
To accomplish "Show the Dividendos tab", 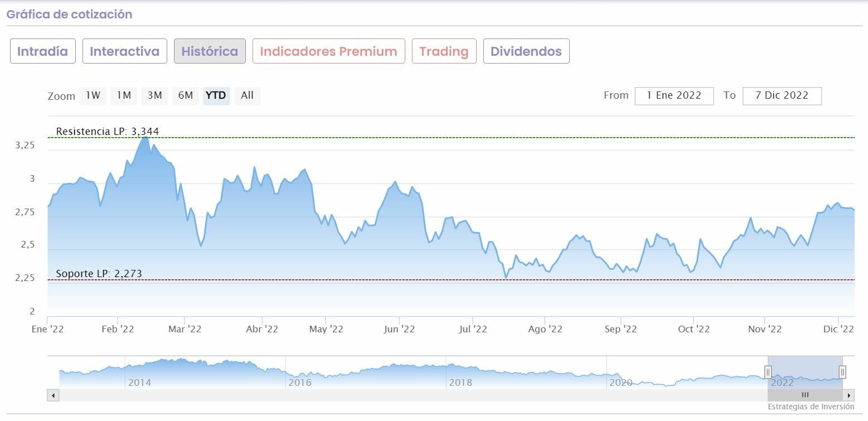I will click(x=526, y=51).
